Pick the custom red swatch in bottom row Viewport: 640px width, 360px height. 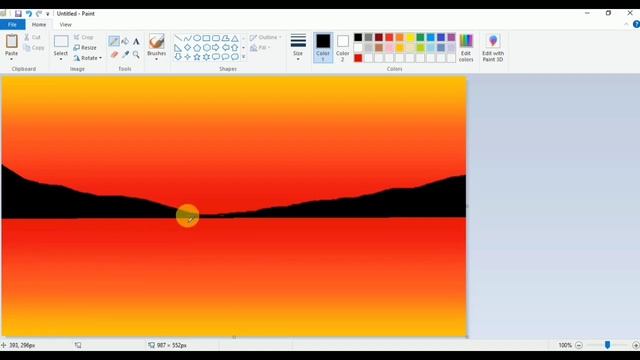pos(358,58)
